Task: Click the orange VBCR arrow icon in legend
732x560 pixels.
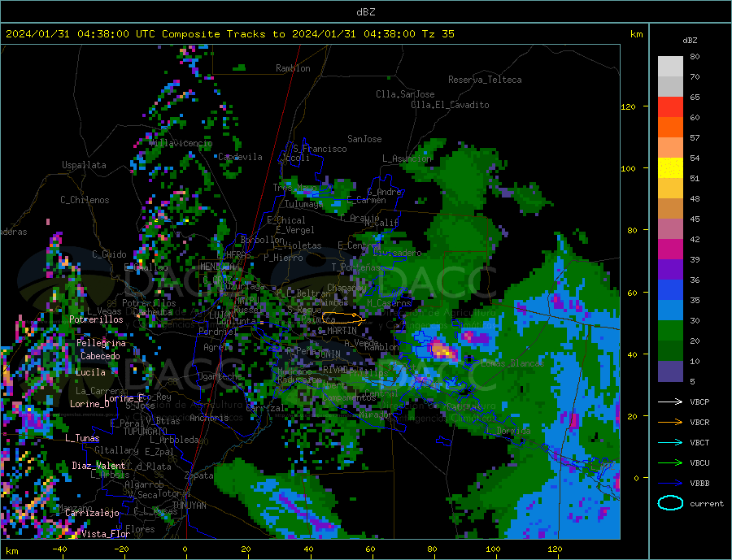Action: [670, 423]
